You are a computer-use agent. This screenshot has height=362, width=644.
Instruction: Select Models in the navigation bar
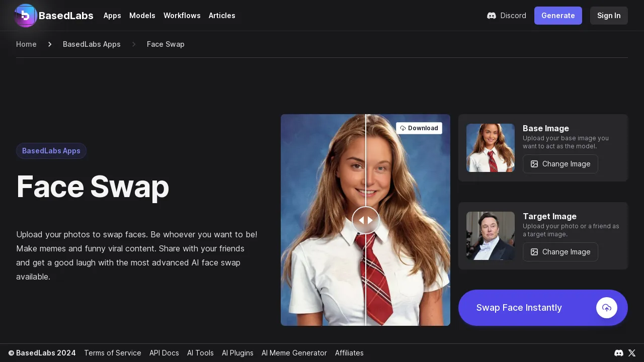(142, 16)
